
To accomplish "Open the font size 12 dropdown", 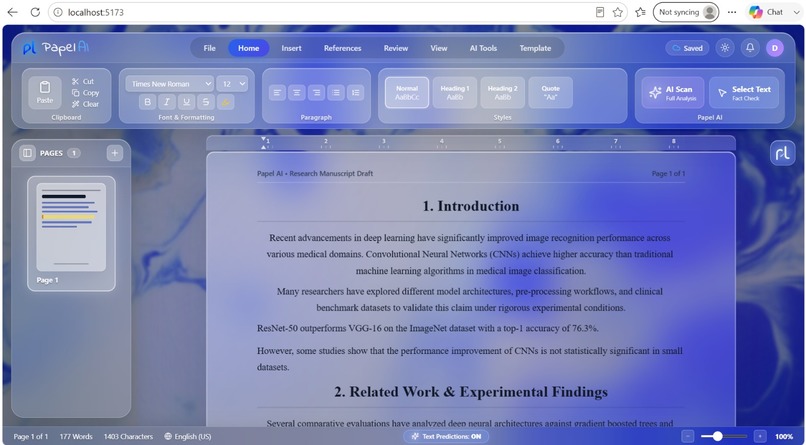I will [x=232, y=84].
